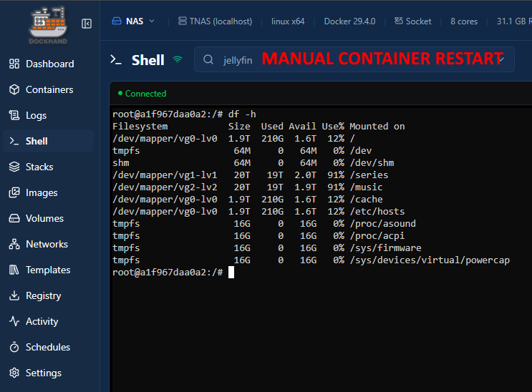Open Templates section
The image size is (532, 392).
(x=49, y=270)
